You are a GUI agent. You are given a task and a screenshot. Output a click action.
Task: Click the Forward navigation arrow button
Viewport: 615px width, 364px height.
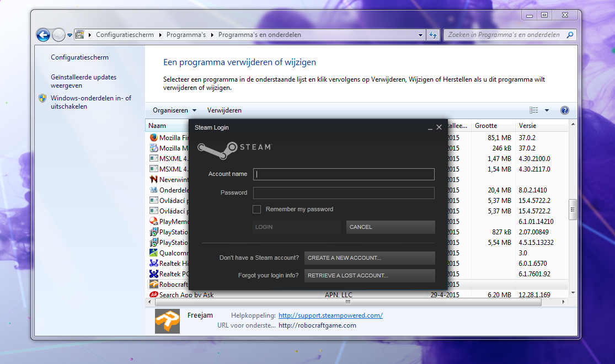(x=58, y=35)
